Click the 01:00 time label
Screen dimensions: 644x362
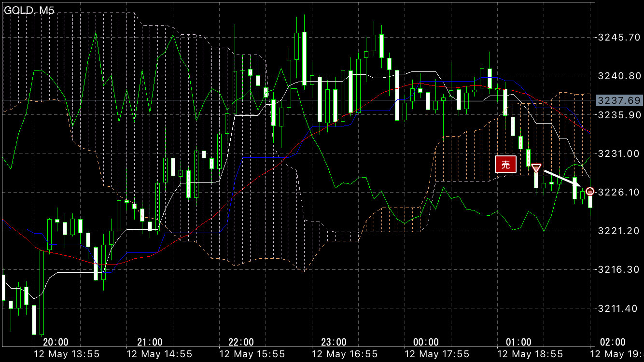[518, 342]
